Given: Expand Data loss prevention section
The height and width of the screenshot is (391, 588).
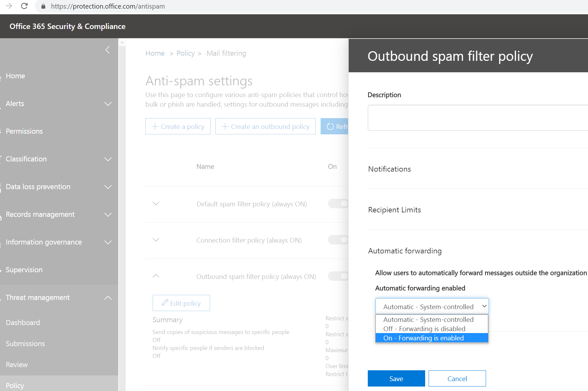Looking at the screenshot, I should (108, 187).
